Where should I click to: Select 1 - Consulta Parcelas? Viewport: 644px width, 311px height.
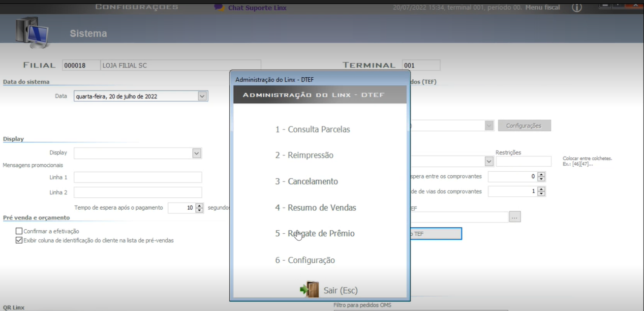tap(312, 129)
